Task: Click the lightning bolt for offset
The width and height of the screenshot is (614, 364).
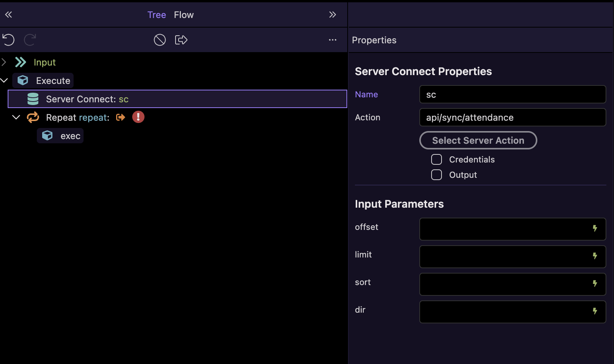Action: pyautogui.click(x=595, y=229)
